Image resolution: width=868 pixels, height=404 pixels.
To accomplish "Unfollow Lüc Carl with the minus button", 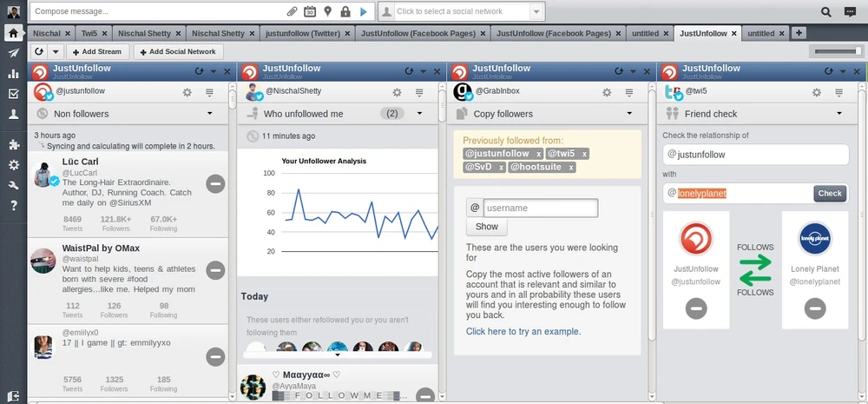I will (215, 183).
